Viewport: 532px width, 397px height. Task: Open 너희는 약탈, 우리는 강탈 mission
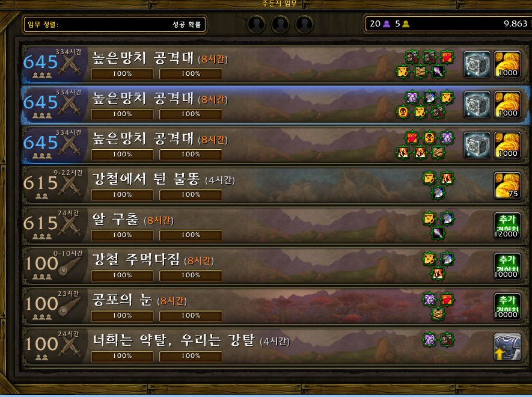275,346
